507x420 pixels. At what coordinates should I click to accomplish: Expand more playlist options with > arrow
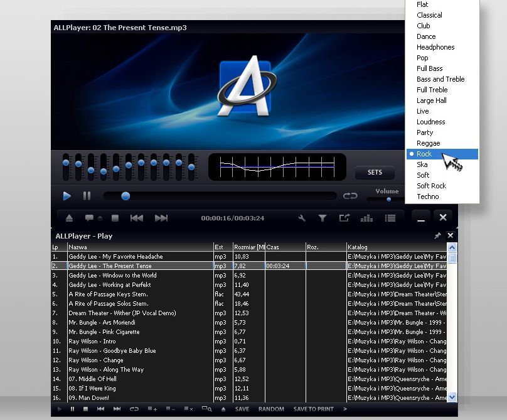click(x=344, y=409)
